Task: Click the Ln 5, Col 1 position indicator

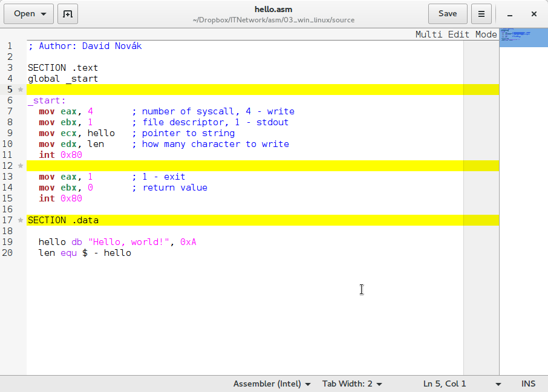Action: tap(445, 384)
